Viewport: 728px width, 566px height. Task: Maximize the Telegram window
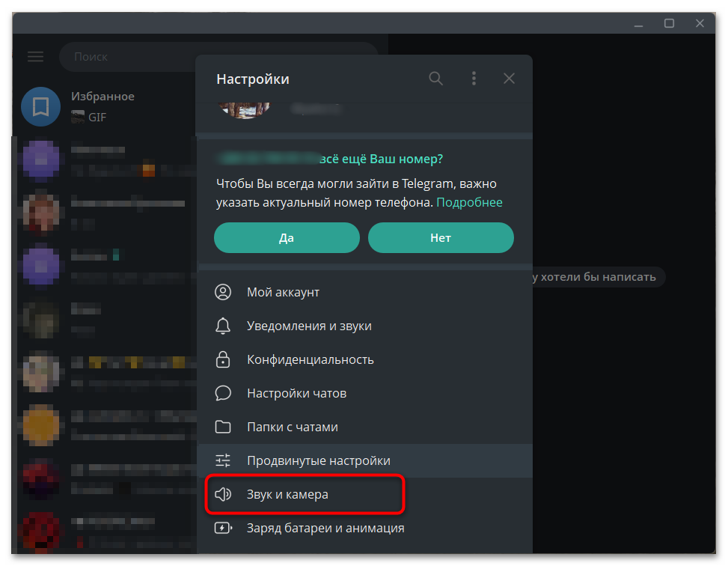coord(669,23)
